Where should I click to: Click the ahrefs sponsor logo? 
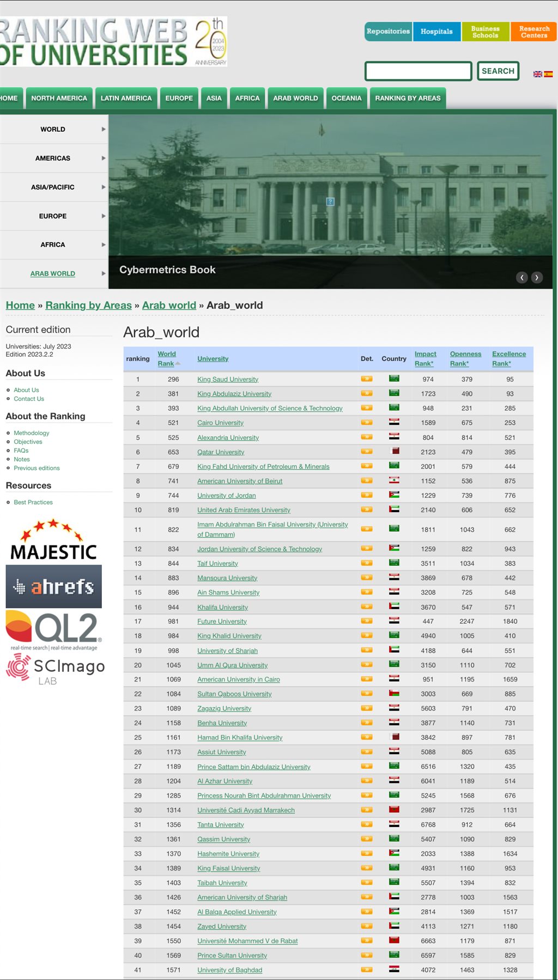click(53, 586)
